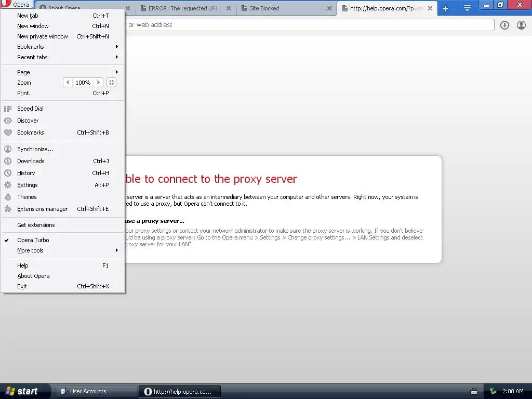Open Themes droplet icon entry
The height and width of the screenshot is (399, 532).
pyautogui.click(x=8, y=197)
